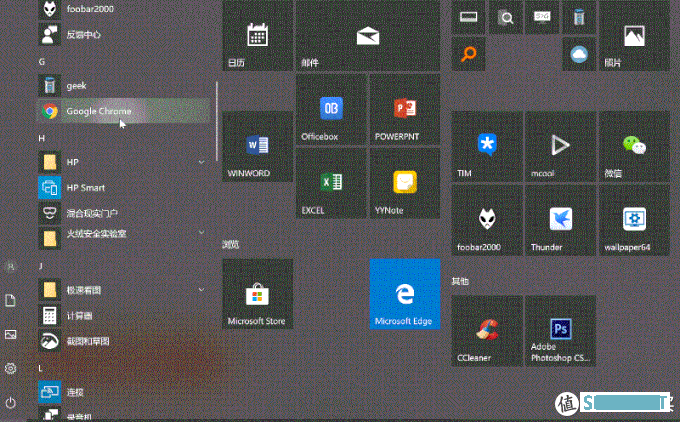Open the mcool player tile

(560, 146)
